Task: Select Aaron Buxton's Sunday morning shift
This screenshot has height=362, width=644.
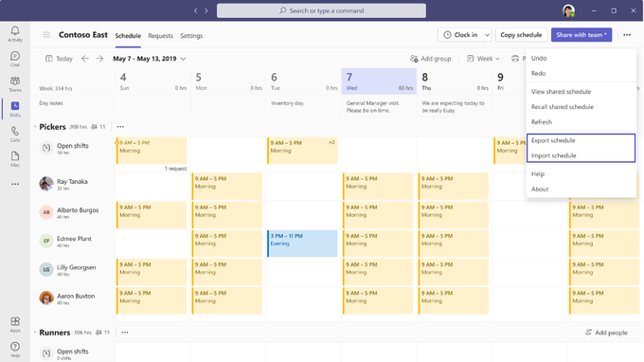Action: (152, 300)
